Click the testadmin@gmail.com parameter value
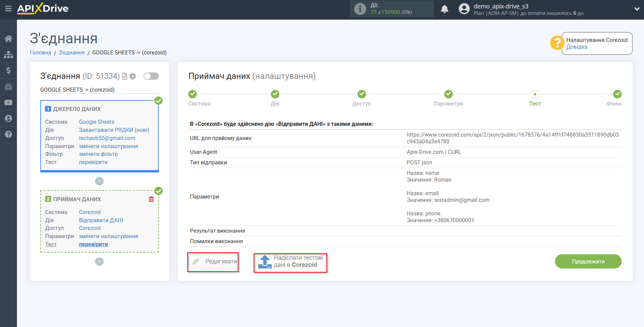Screen dimensions: 644x327 click(x=462, y=200)
